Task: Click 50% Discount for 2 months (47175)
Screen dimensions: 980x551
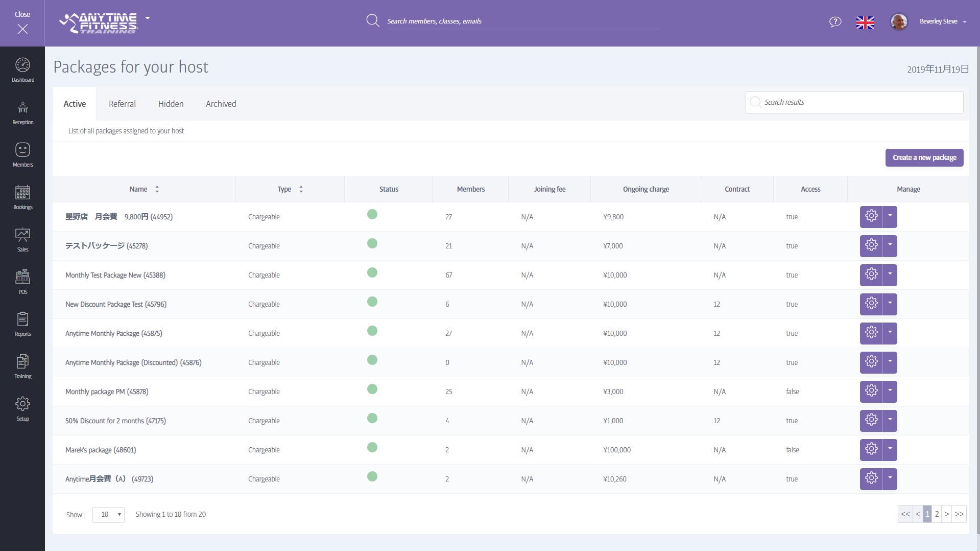Action: tap(115, 421)
